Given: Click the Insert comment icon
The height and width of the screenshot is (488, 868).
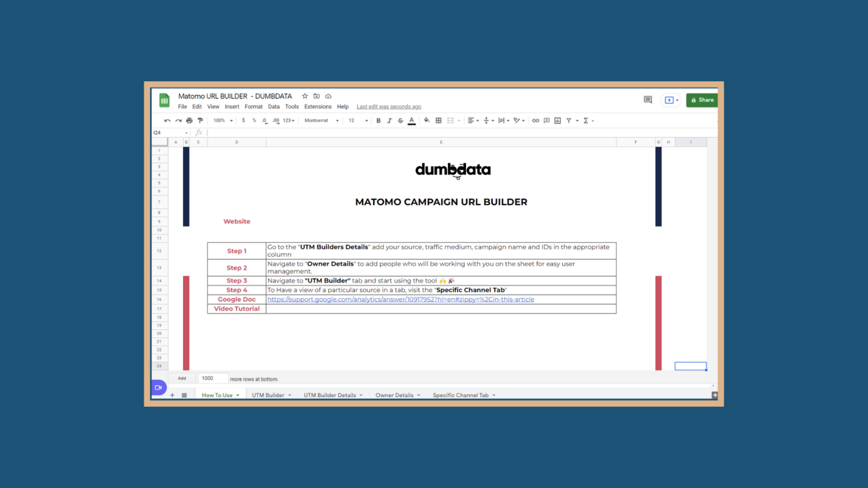Looking at the screenshot, I should point(546,120).
